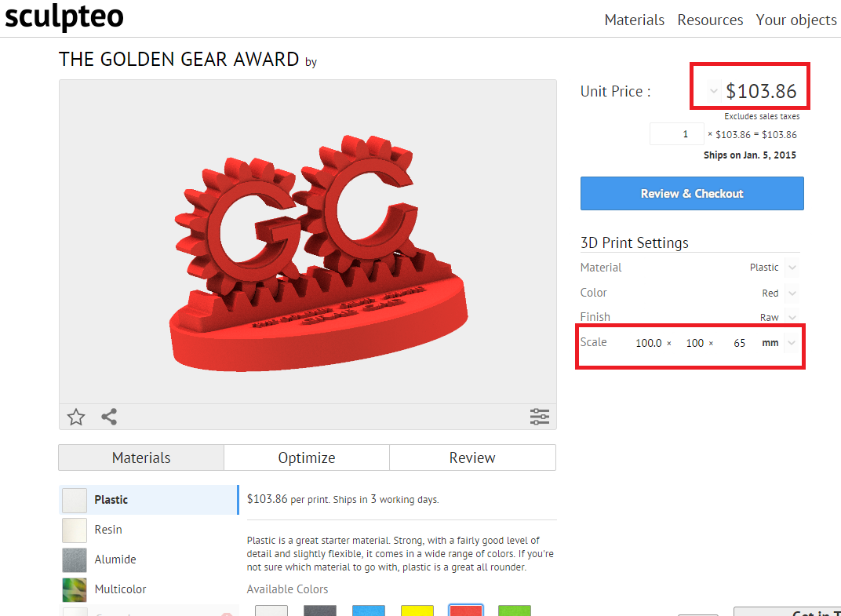Expand the Finish dropdown showing Raw
The height and width of the screenshot is (616, 841).
tap(792, 318)
